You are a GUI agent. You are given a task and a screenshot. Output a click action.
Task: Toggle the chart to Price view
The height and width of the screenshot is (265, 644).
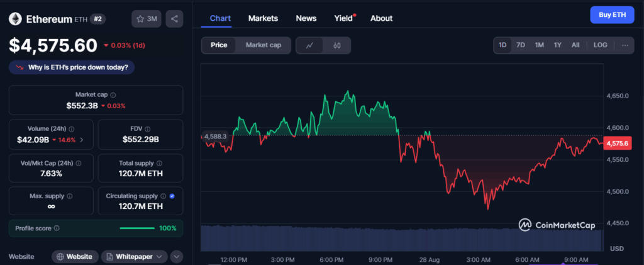[x=219, y=45]
